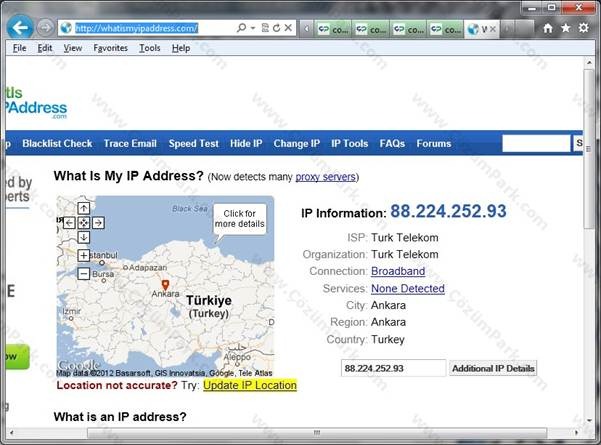Open the Forums navigation link
This screenshot has width=601, height=445.
click(x=434, y=143)
